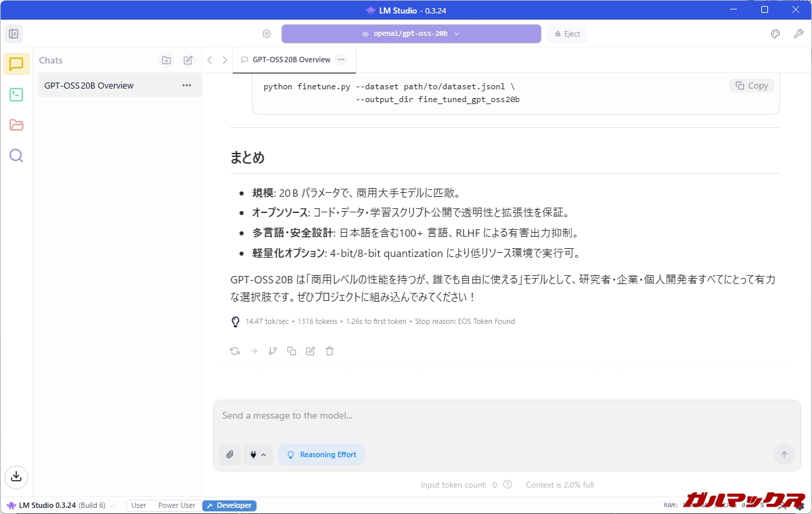Open GPT-OSS 20B Overview chat in list
Screen dimensions: 812x514
(x=120, y=85)
